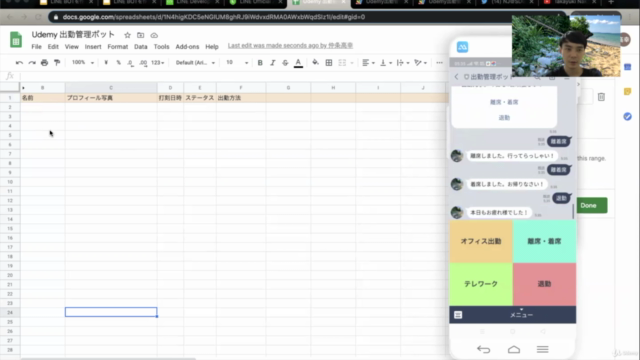
Task: Click the cloud document status icon
Action: click(154, 35)
